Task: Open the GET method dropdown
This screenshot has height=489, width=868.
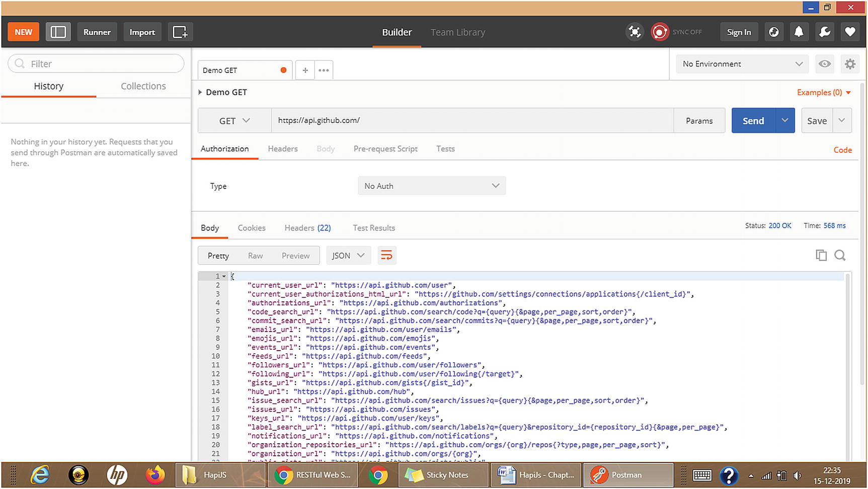Action: pos(234,121)
